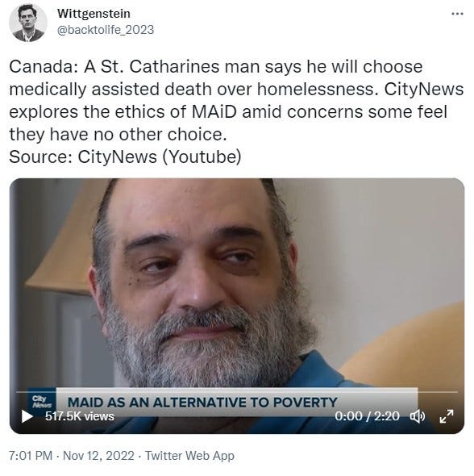Click the video progress bar track

pyautogui.click(x=237, y=392)
